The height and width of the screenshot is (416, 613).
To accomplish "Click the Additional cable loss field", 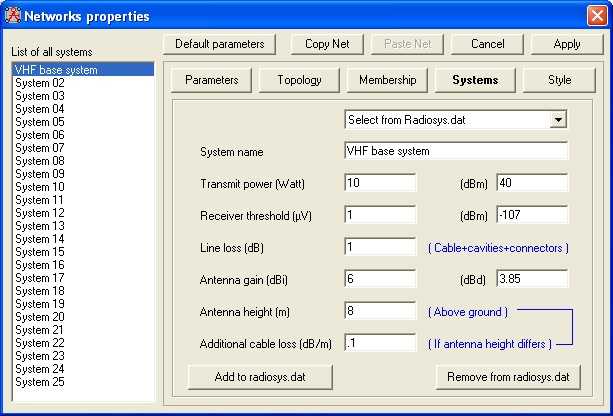I will 380,343.
